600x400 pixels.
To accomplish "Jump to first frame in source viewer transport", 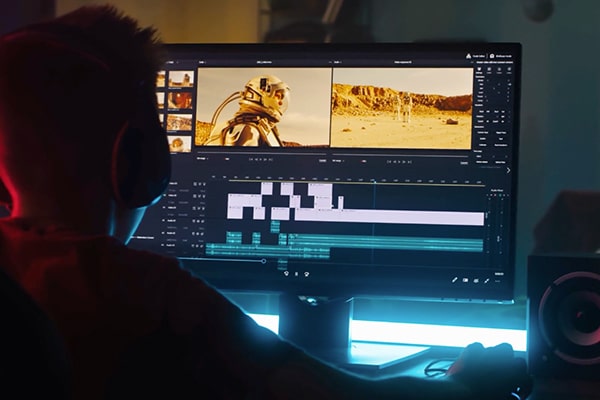I will click(x=251, y=159).
